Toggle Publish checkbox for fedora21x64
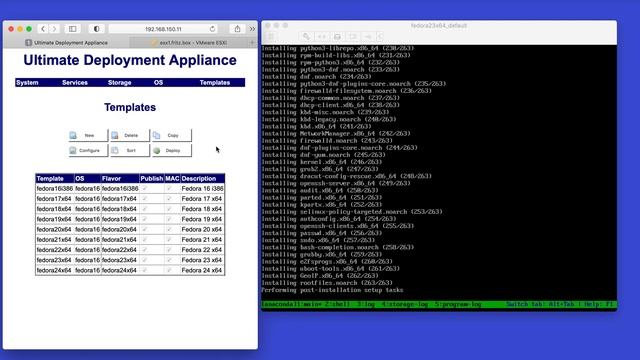 click(144, 239)
